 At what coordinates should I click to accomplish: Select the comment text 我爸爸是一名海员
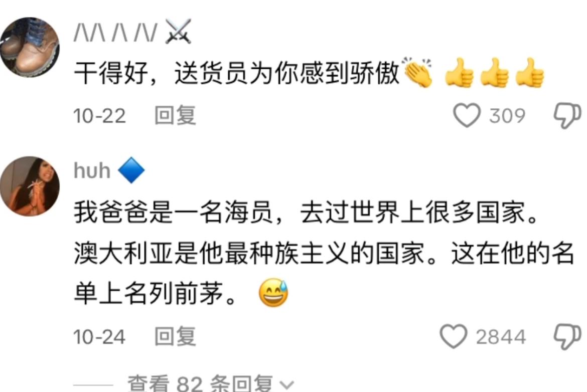tap(173, 212)
